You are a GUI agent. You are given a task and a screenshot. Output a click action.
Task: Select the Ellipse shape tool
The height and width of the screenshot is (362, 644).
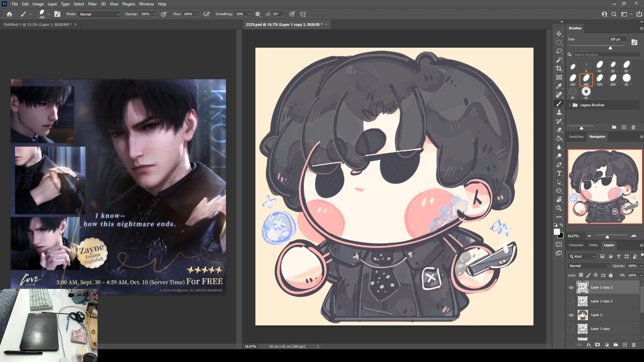tap(559, 191)
